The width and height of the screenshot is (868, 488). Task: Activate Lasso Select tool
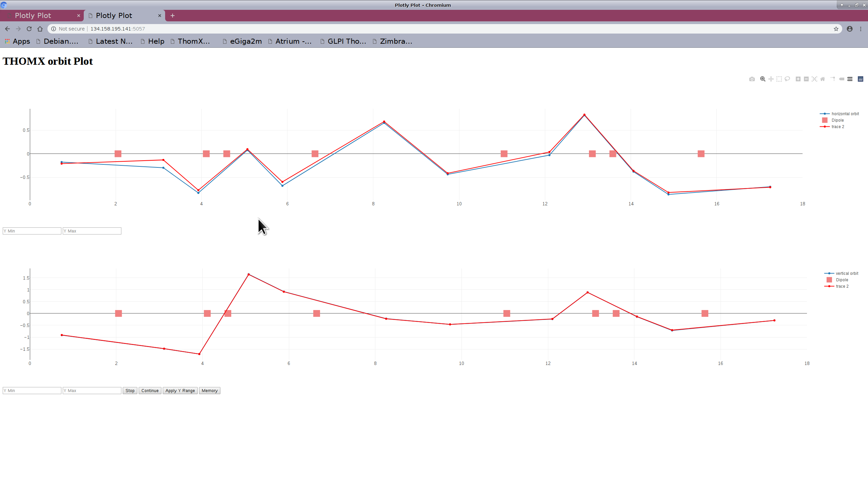[787, 79]
